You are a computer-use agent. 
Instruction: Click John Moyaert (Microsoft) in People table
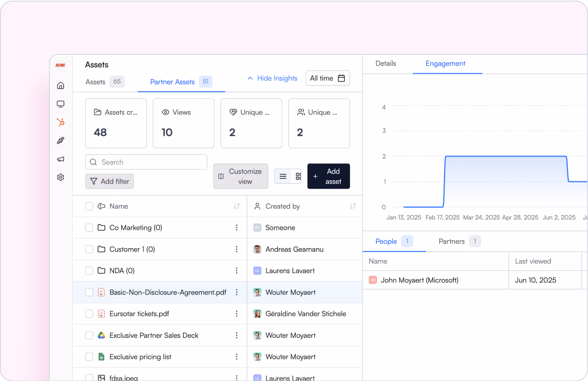(x=419, y=280)
